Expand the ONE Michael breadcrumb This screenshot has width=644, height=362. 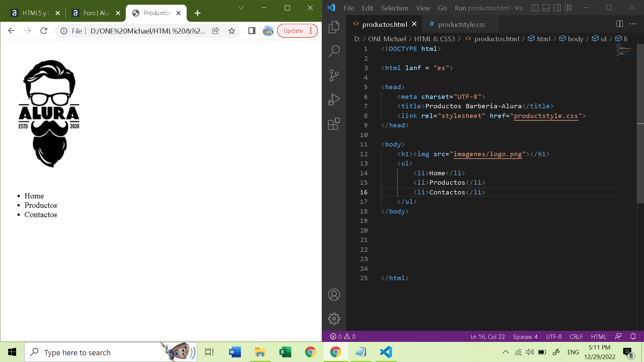[x=387, y=39]
